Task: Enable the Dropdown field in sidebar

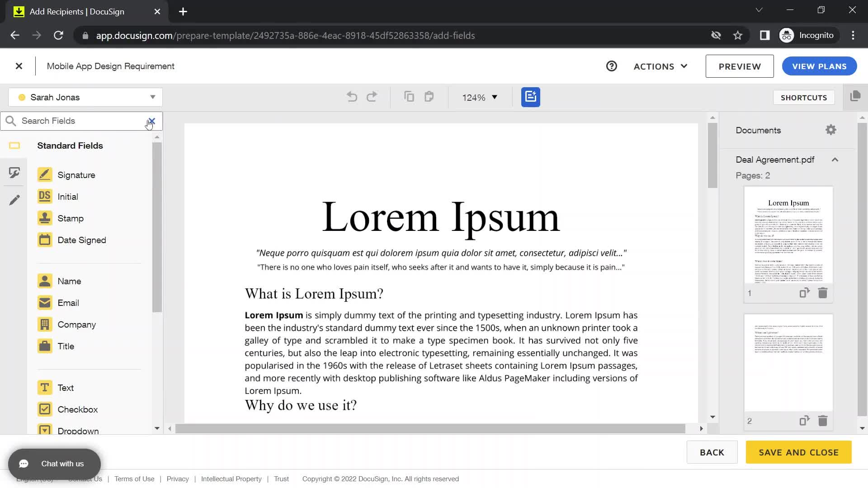Action: (77, 430)
